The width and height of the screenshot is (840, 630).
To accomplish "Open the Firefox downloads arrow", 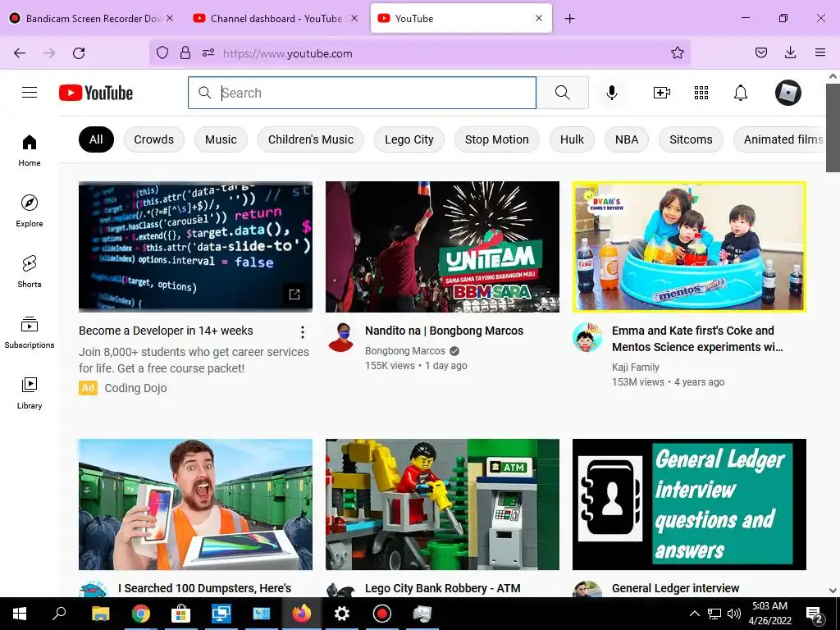I will [790, 52].
